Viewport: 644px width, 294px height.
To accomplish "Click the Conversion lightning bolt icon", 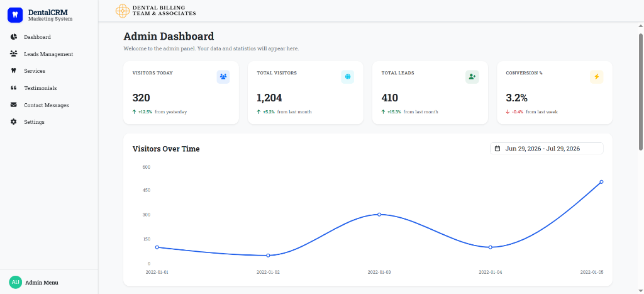I will (596, 76).
